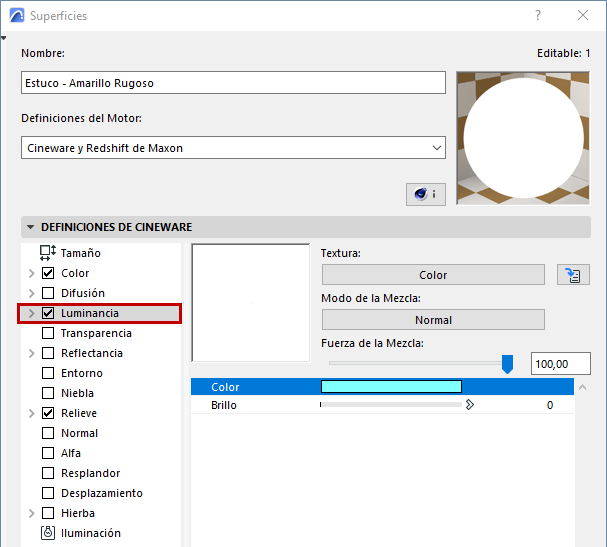This screenshot has height=547, width=607.
Task: Select the Tamaño size icon item
Action: point(48,253)
